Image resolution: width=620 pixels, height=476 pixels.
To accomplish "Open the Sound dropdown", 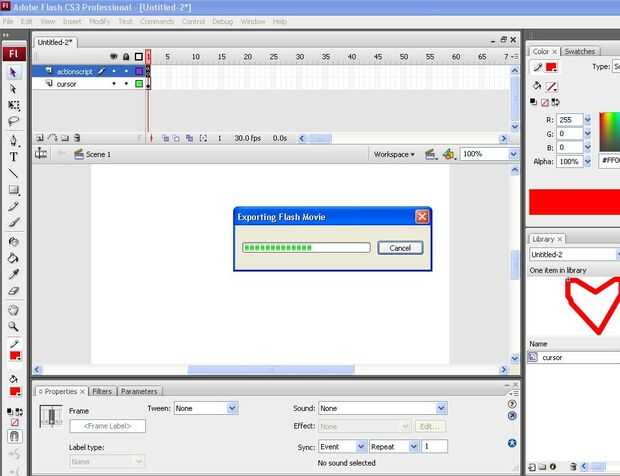I will pyautogui.click(x=441, y=408).
